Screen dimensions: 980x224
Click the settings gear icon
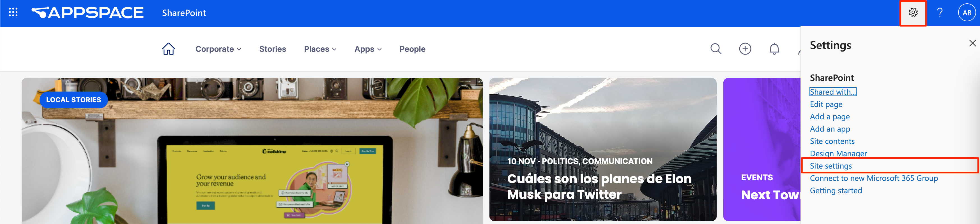coord(913,13)
